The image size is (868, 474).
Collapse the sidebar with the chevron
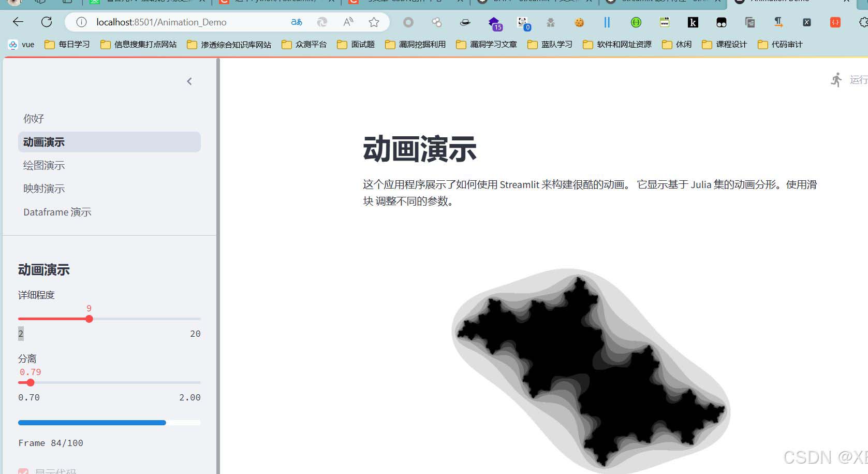click(189, 81)
